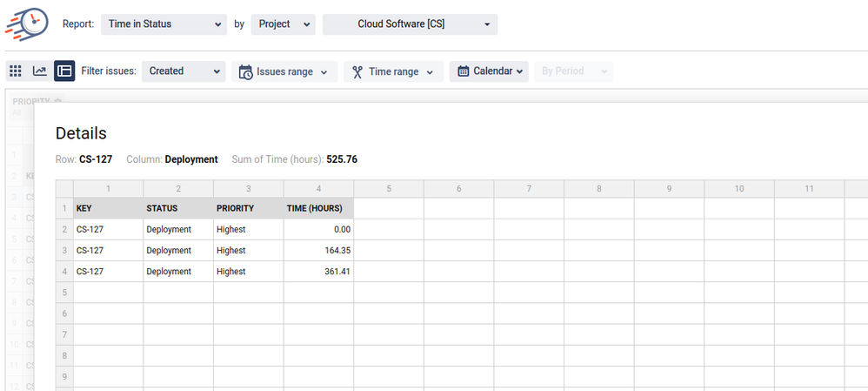Click the Time range scissors icon
This screenshot has height=391, width=868.
point(357,72)
